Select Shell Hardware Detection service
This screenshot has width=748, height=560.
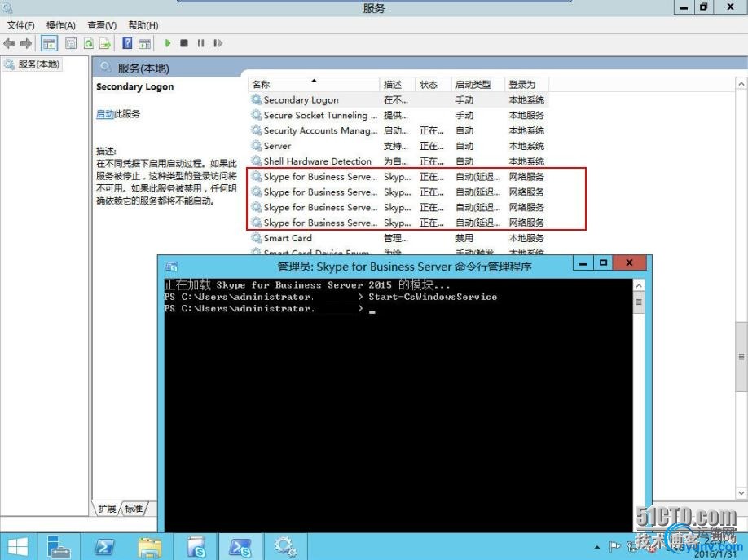click(x=398, y=161)
